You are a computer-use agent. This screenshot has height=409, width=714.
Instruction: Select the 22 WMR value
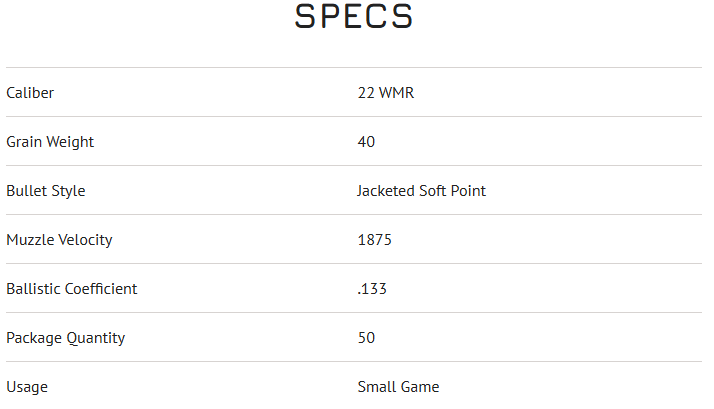click(x=385, y=93)
